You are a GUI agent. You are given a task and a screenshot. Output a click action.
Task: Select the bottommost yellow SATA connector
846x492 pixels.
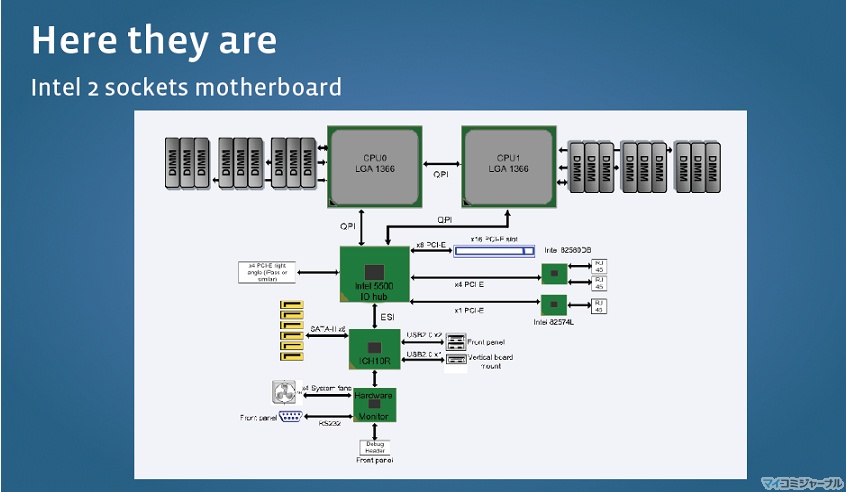click(291, 356)
